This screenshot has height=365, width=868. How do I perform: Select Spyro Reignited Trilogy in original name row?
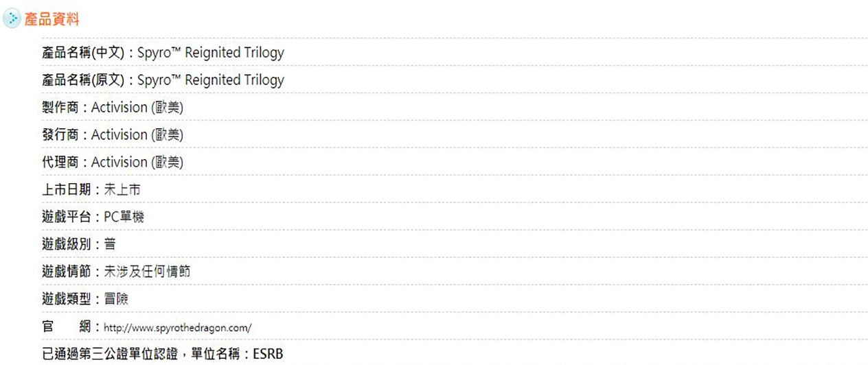click(210, 80)
